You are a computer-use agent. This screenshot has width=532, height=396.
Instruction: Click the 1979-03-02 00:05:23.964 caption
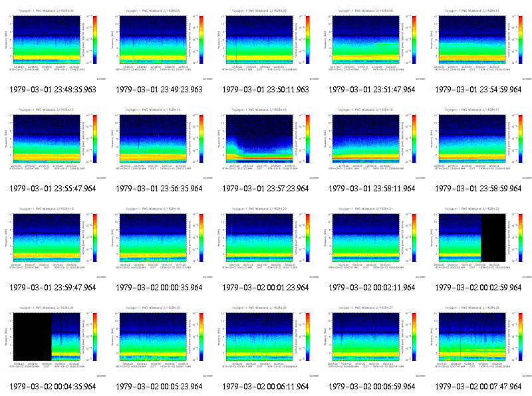click(x=159, y=387)
